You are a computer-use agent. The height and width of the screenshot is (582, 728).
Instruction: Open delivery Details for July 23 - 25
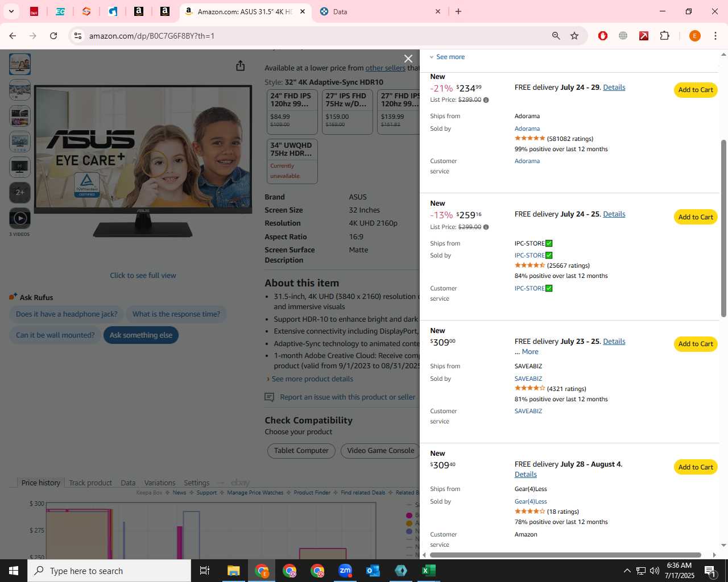coord(614,342)
